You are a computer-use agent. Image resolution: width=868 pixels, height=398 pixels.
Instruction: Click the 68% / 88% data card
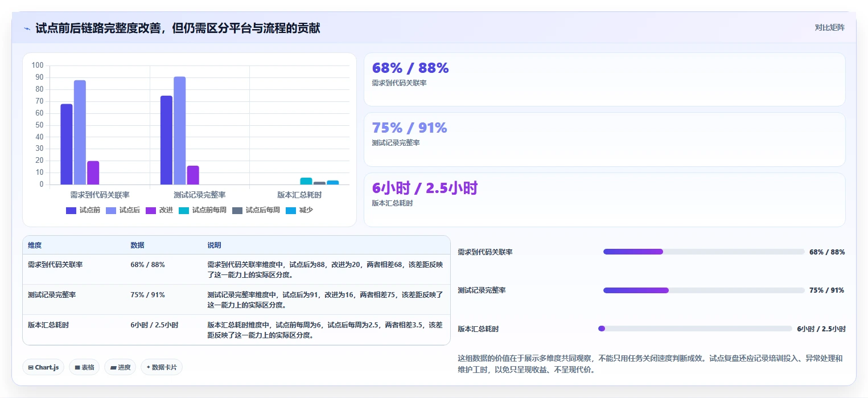604,79
